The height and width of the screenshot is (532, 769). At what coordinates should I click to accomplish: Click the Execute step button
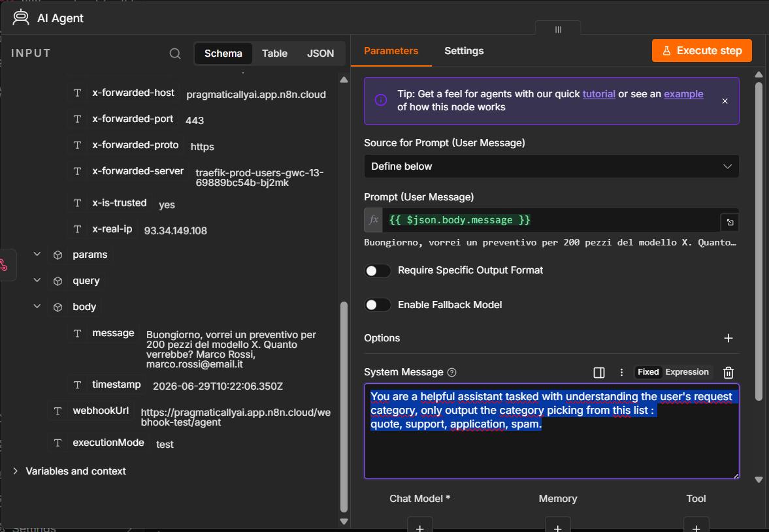702,50
